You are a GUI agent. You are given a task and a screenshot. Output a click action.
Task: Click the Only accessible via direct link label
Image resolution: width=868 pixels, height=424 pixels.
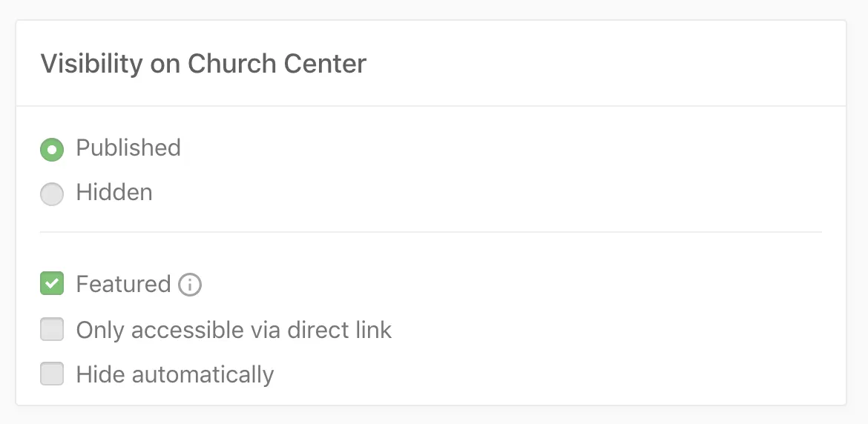click(234, 330)
